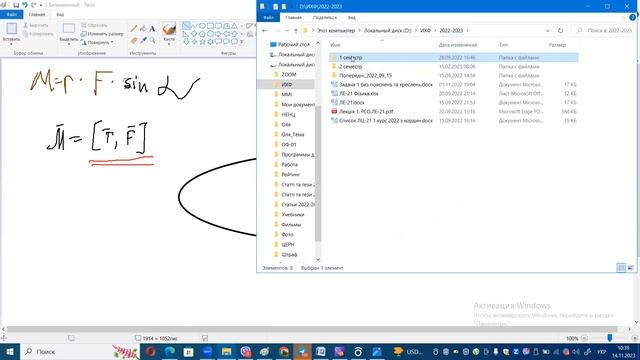Image resolution: width=640 pixels, height=360 pixels.
Task: Expand the Explorer ribbon chevron
Action: click(x=624, y=17)
